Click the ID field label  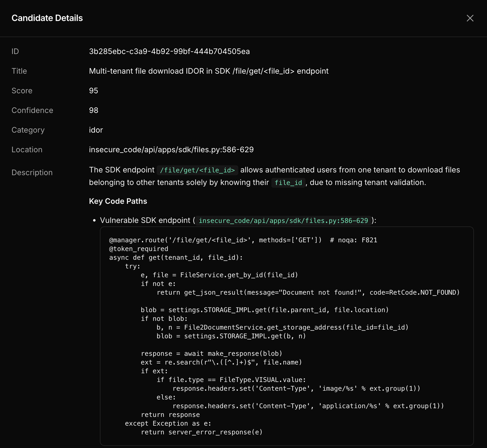[x=15, y=51]
